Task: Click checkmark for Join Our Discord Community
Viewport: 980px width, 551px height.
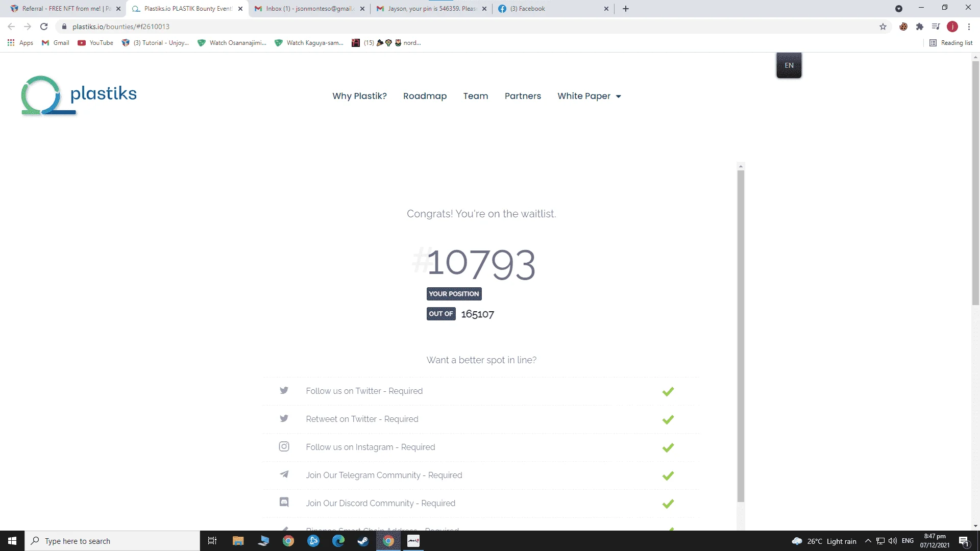Action: click(668, 504)
